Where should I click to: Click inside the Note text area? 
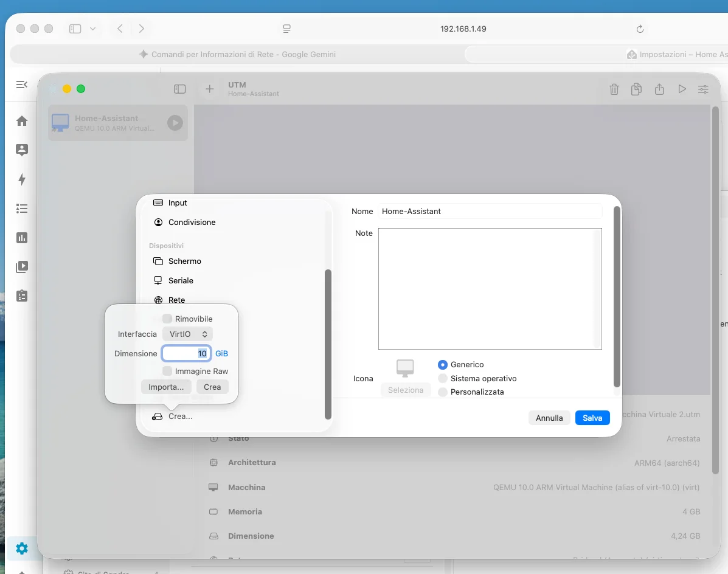[x=490, y=289]
